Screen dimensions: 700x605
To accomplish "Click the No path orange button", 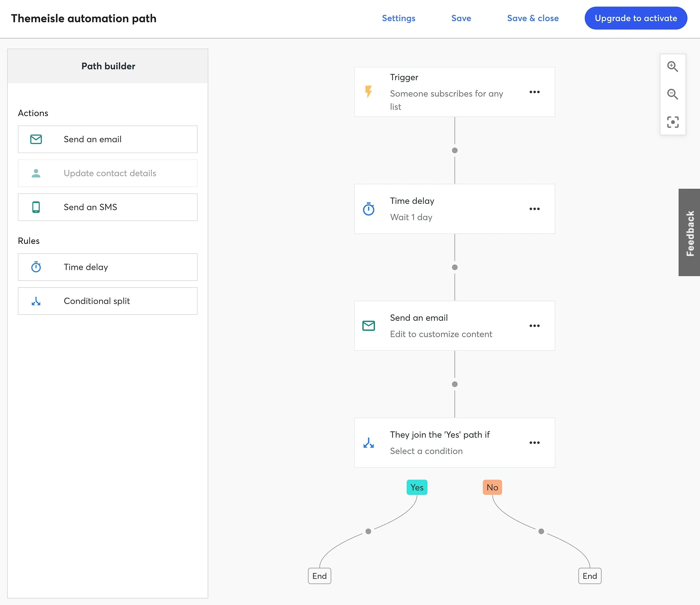I will [492, 487].
